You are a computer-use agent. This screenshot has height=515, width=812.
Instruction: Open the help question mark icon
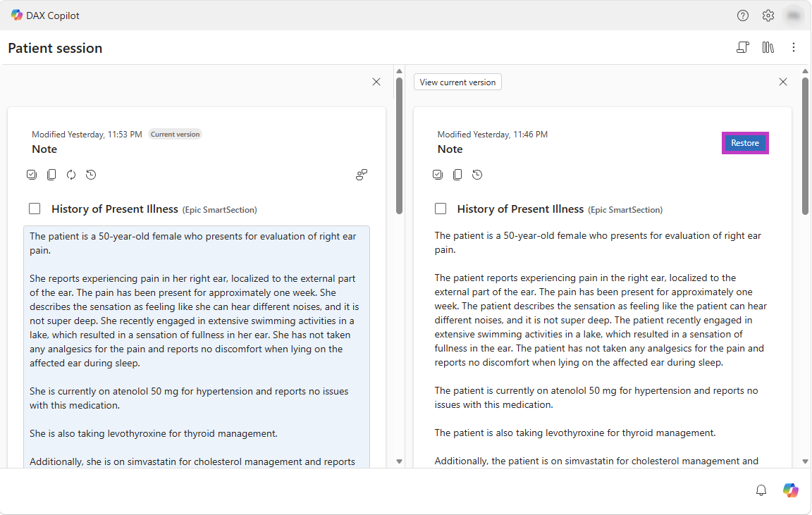(x=743, y=15)
